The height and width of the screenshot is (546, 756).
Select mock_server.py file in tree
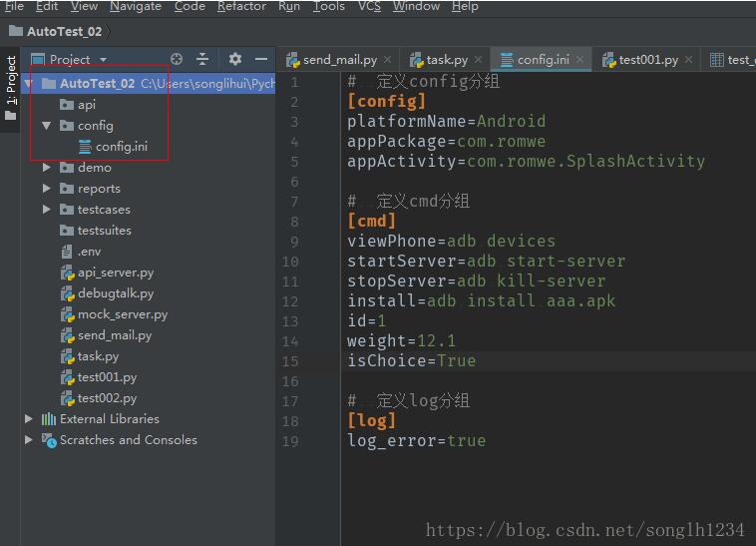click(x=122, y=314)
